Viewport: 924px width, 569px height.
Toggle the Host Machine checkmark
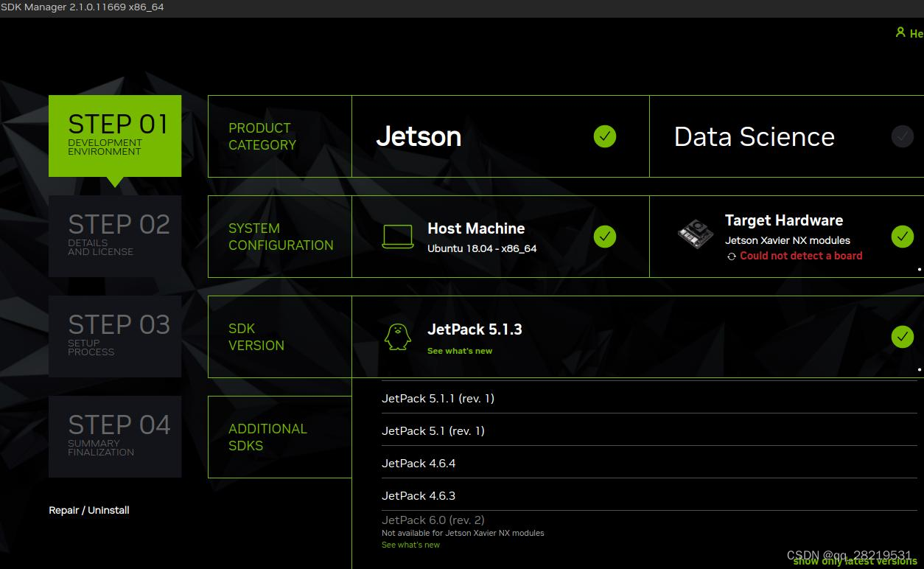point(605,237)
